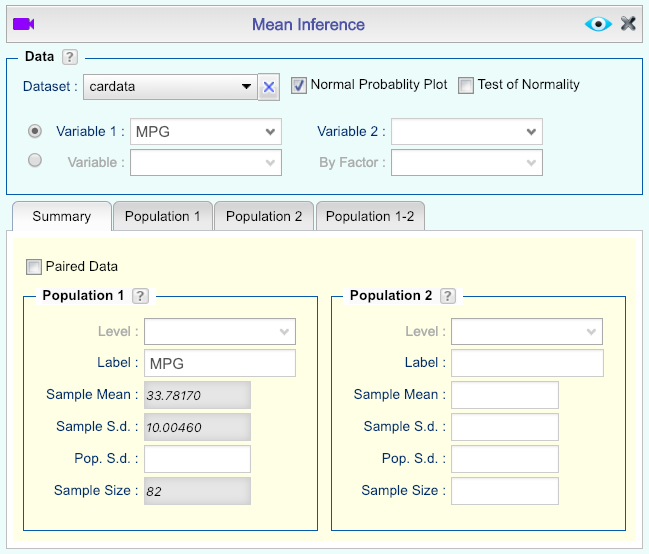This screenshot has height=554, width=649.
Task: Open the cardata Dataset dropdown
Action: [x=169, y=87]
